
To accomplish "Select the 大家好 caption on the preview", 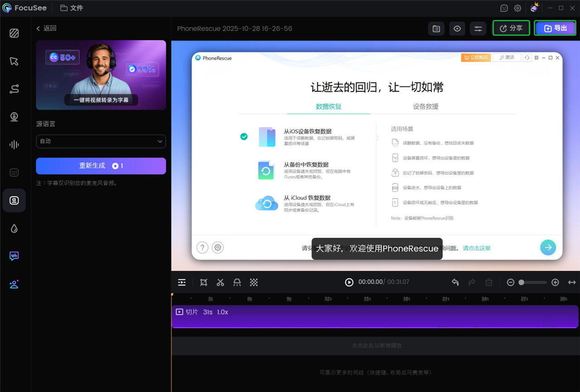I will tap(377, 249).
